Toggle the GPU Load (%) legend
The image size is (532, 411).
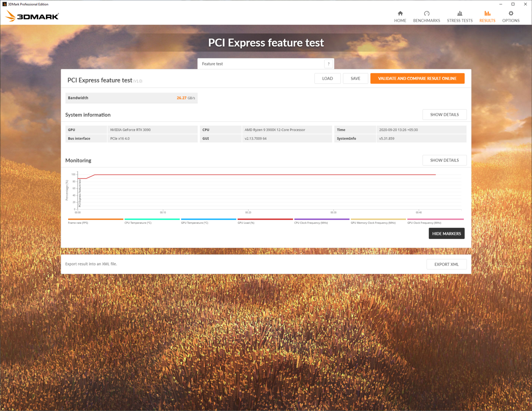pyautogui.click(x=265, y=221)
